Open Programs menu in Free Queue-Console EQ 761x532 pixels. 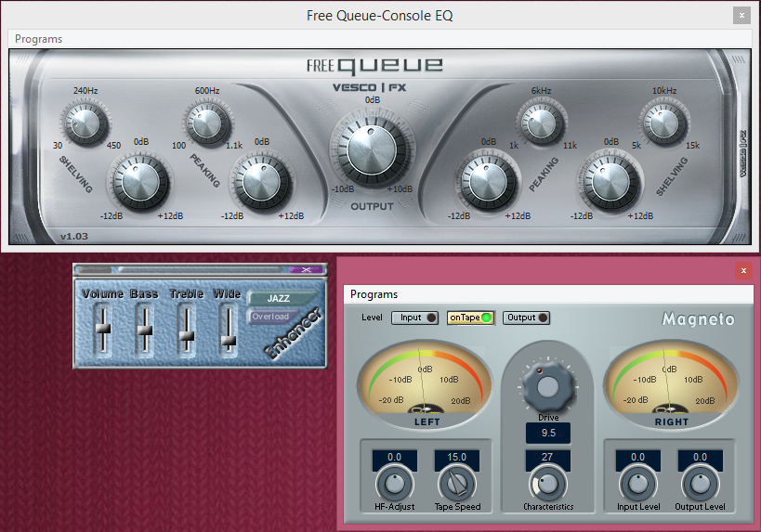[38, 39]
